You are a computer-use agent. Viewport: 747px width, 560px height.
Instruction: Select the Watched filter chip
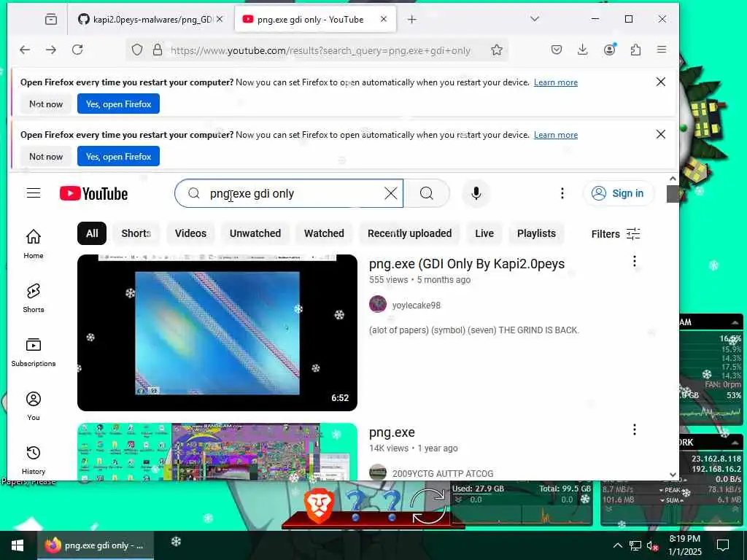coord(324,233)
